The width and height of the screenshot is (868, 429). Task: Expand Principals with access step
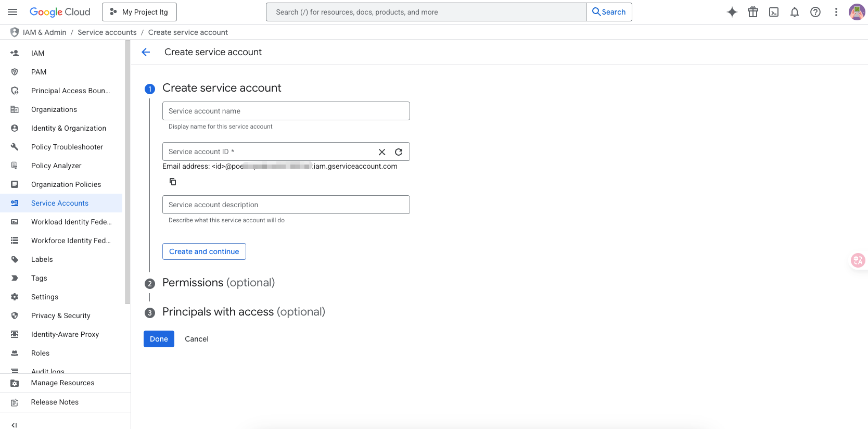(243, 312)
